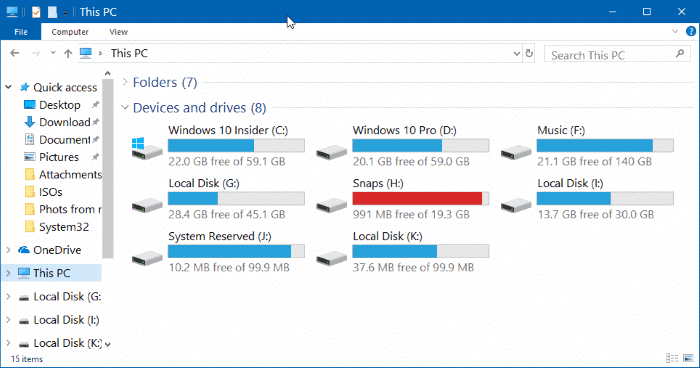Click the System Reserved (J:) drive icon

tap(147, 258)
